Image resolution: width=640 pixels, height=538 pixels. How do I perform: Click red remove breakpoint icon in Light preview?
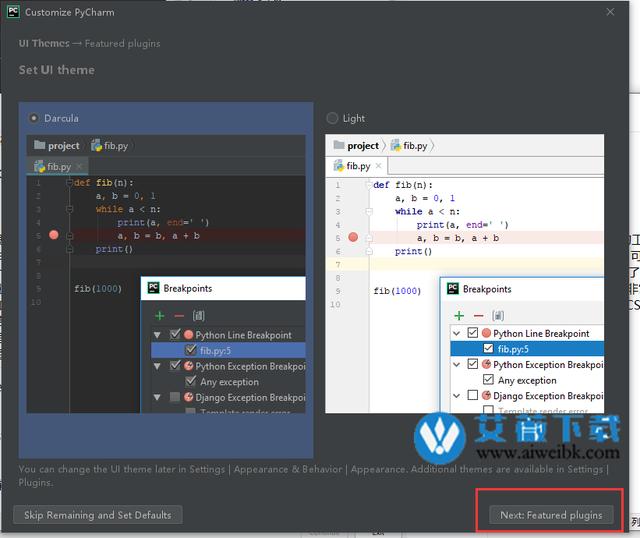coord(478,316)
